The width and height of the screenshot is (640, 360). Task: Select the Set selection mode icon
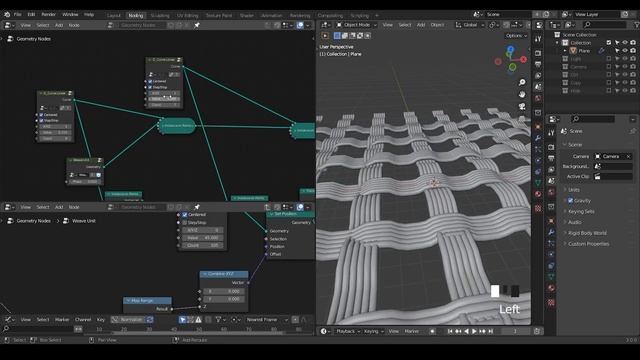point(337,36)
